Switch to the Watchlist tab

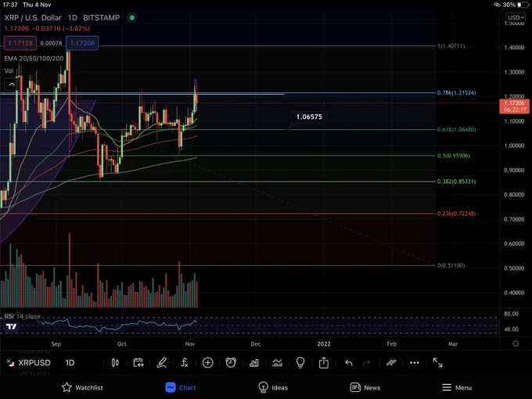(82, 387)
